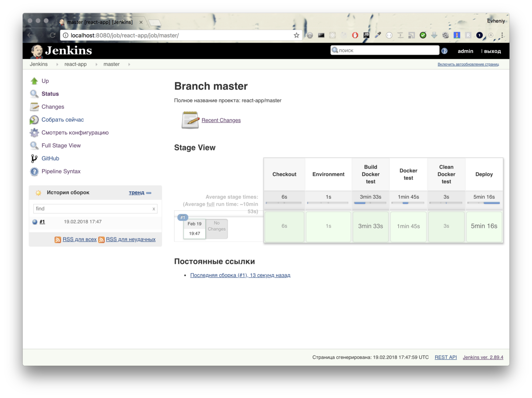
Task: Click the site info icon in address bar
Action: (66, 35)
